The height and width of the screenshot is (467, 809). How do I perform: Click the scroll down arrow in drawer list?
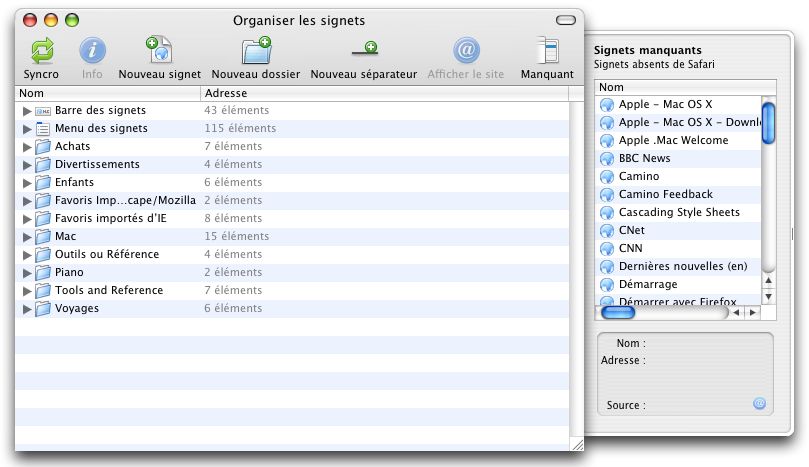click(x=769, y=297)
